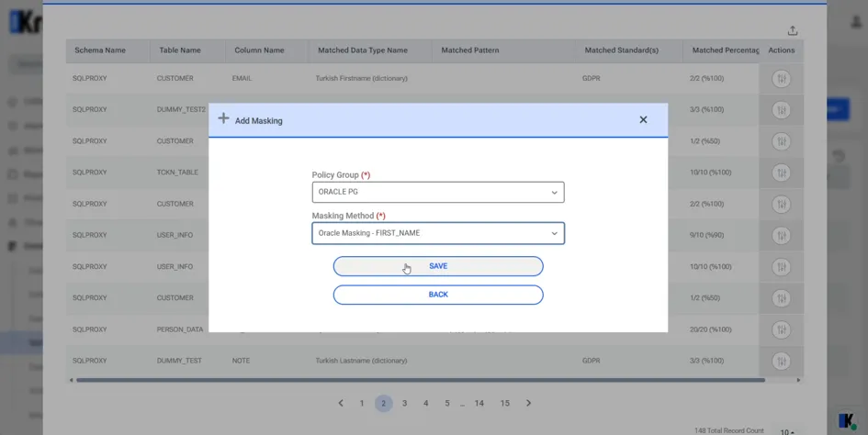Open masking action for DUMMY_TEST2 row
Image resolution: width=868 pixels, height=435 pixels.
pyautogui.click(x=781, y=110)
